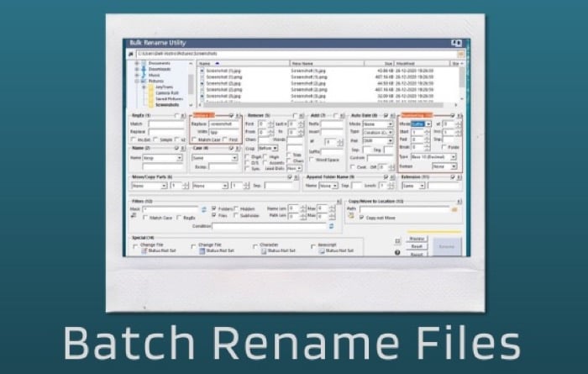Collapse the Pictures folder in tree
The image size is (588, 374).
coord(137,81)
